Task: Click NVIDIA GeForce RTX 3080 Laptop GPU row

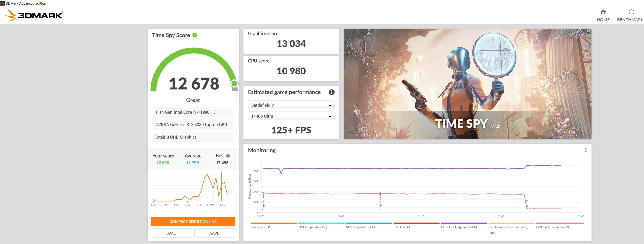Action: click(x=193, y=125)
